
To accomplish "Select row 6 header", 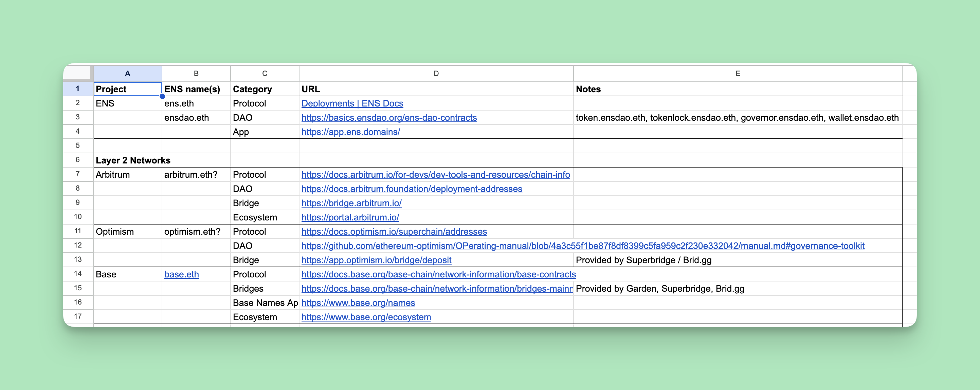I will pos(78,160).
